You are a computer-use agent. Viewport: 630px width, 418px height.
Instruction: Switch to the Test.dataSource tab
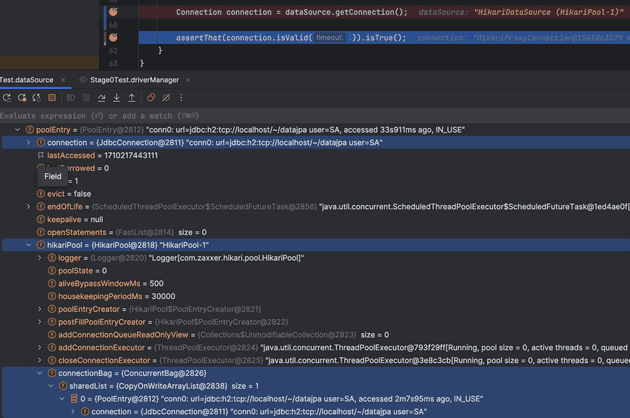click(27, 80)
